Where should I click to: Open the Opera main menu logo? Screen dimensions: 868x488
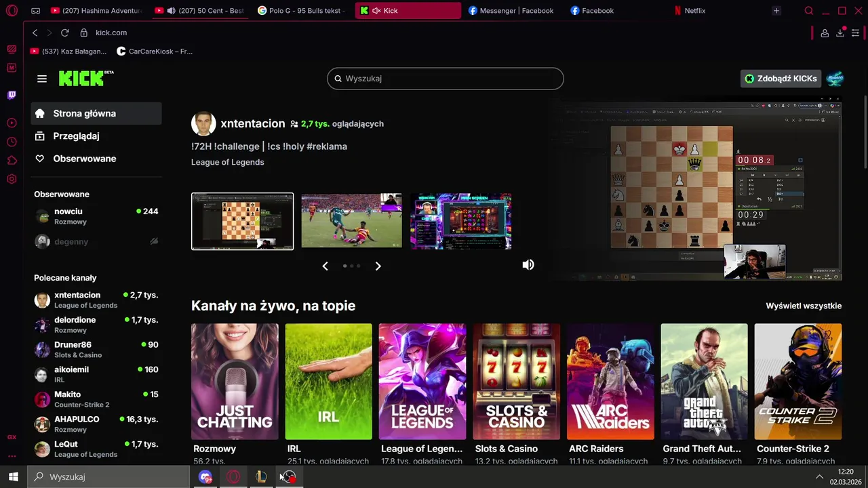coord(12,11)
